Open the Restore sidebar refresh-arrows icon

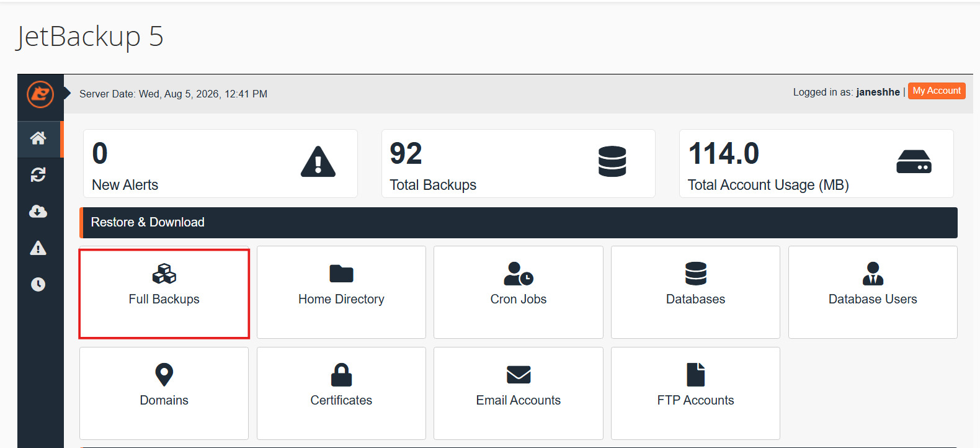tap(38, 175)
